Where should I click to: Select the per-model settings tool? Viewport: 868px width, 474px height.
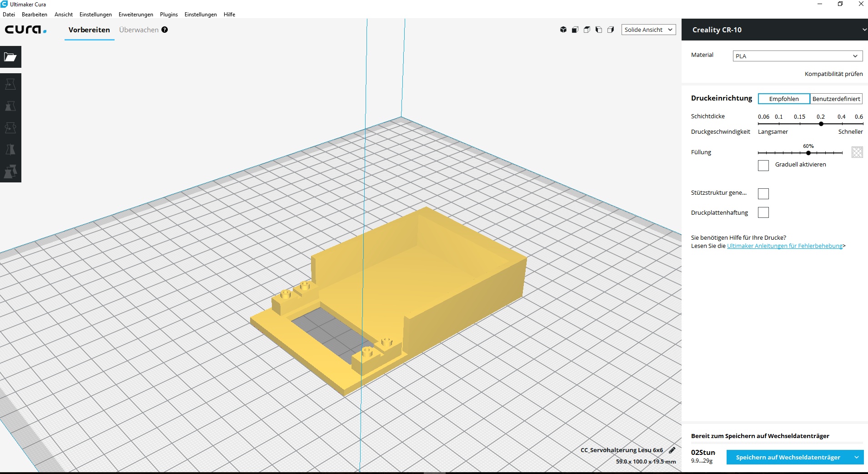tap(10, 171)
